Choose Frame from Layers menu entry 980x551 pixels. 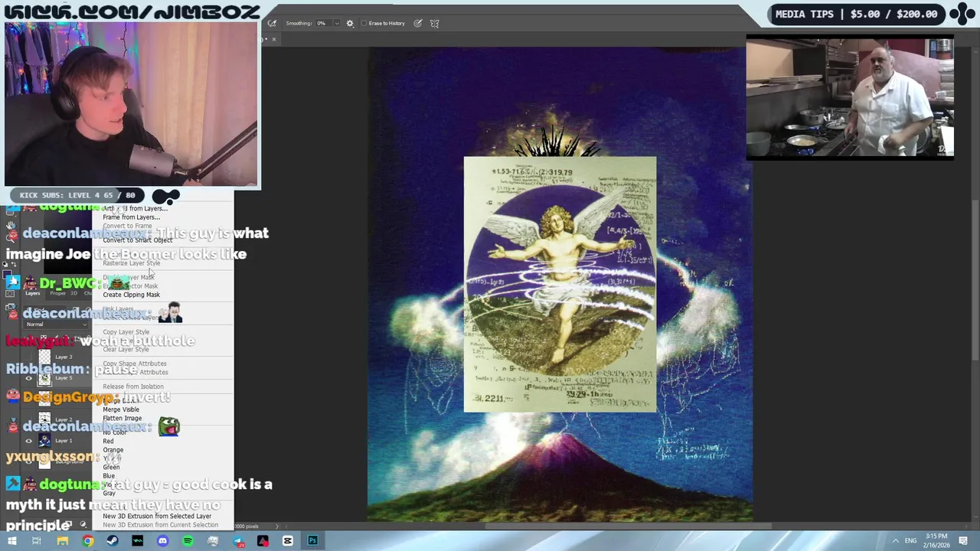tap(131, 217)
